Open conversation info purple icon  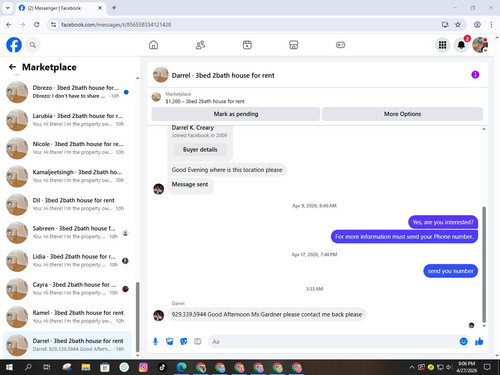pos(475,75)
